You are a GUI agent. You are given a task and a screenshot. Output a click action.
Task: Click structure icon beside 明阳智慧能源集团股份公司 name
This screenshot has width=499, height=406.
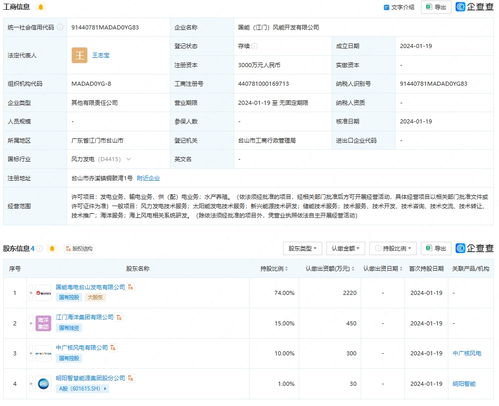[131, 378]
